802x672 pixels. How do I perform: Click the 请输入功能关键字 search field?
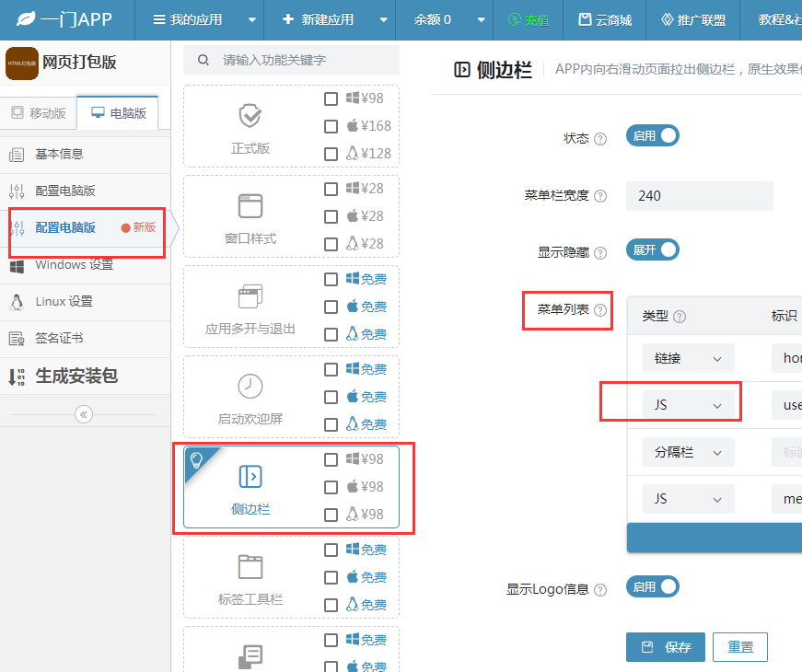pyautogui.click(x=291, y=60)
